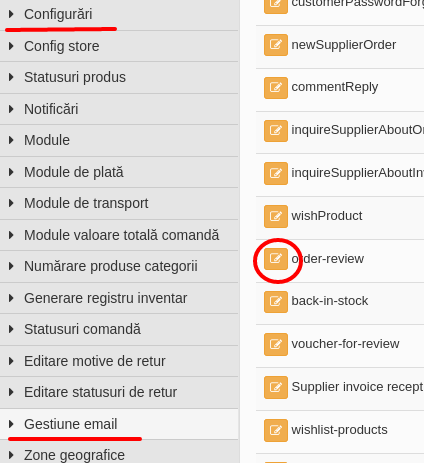
Task: Click the newSupplierOrder template name
Action: tap(344, 45)
